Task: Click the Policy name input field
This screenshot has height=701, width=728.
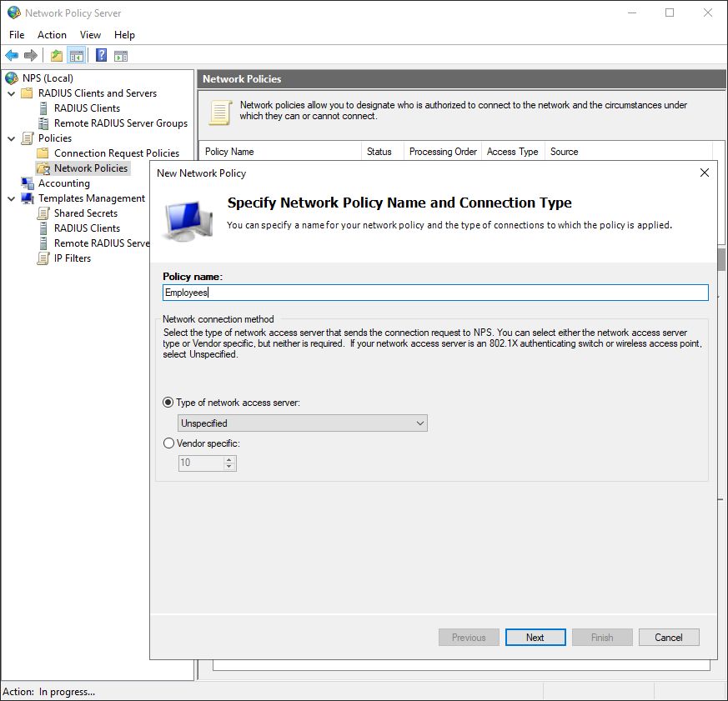Action: point(435,293)
